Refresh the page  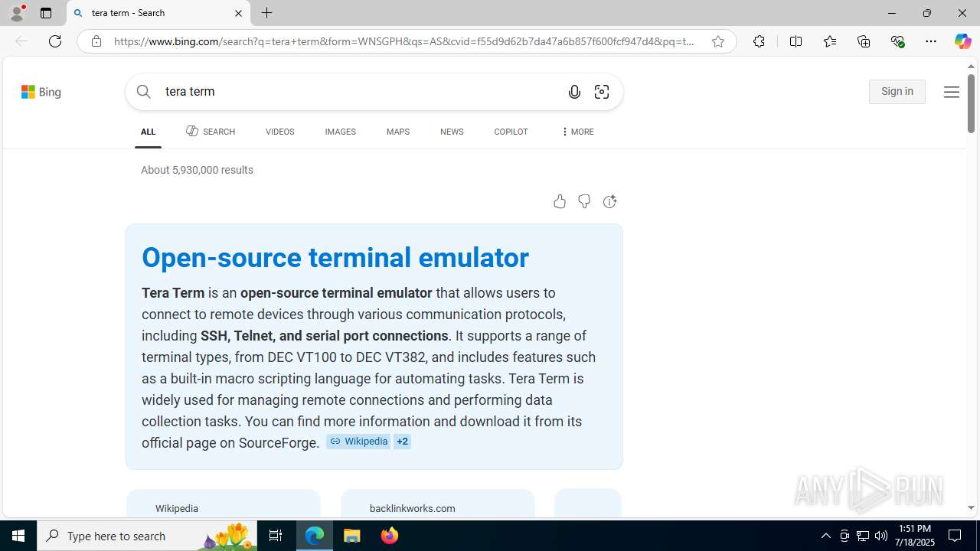coord(55,41)
